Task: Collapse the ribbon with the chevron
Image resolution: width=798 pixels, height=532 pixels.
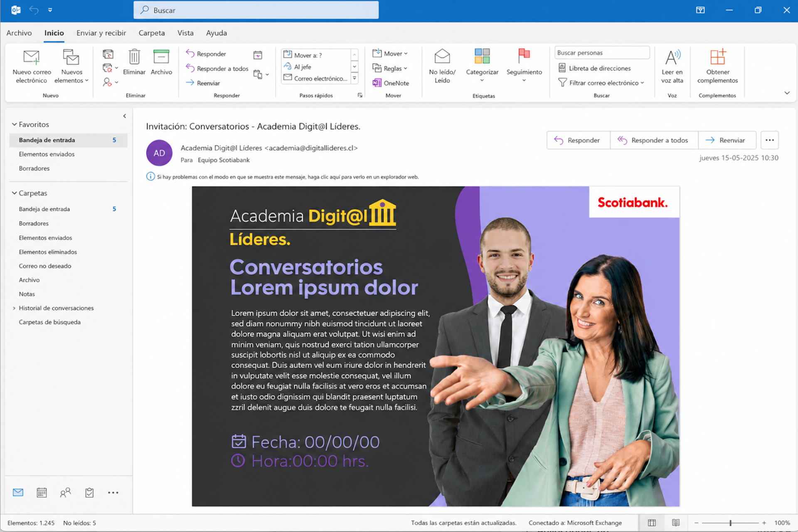Action: [787, 93]
